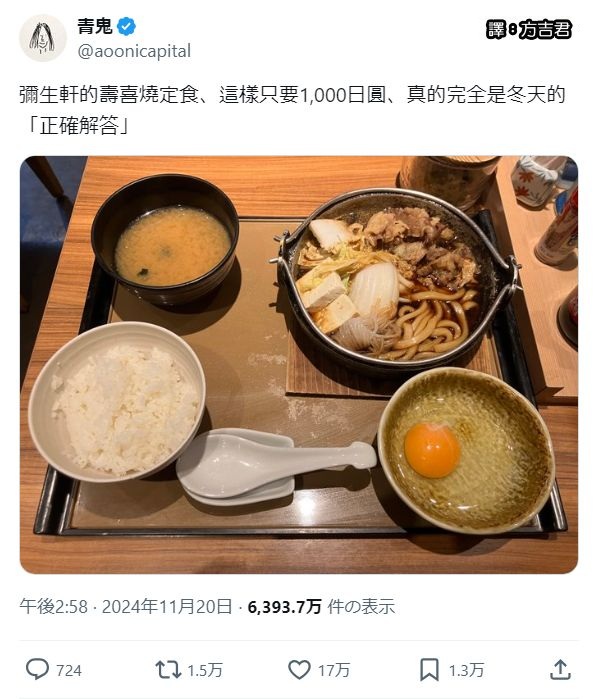Screen dimensions: 598x699
Task: Click the 724 replies count
Action: click(69, 670)
